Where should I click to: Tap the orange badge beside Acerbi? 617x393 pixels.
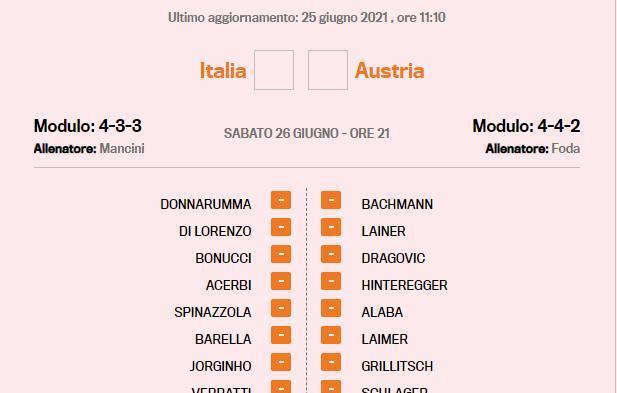coord(281,281)
